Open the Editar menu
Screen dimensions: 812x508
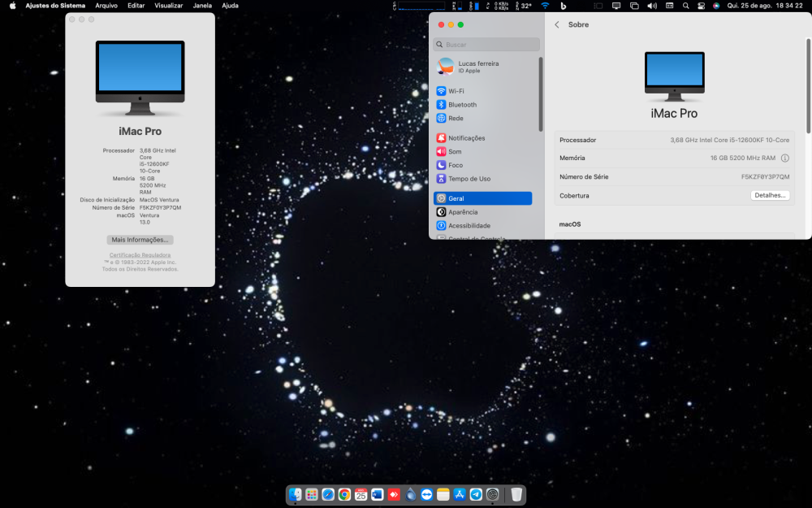(136, 6)
